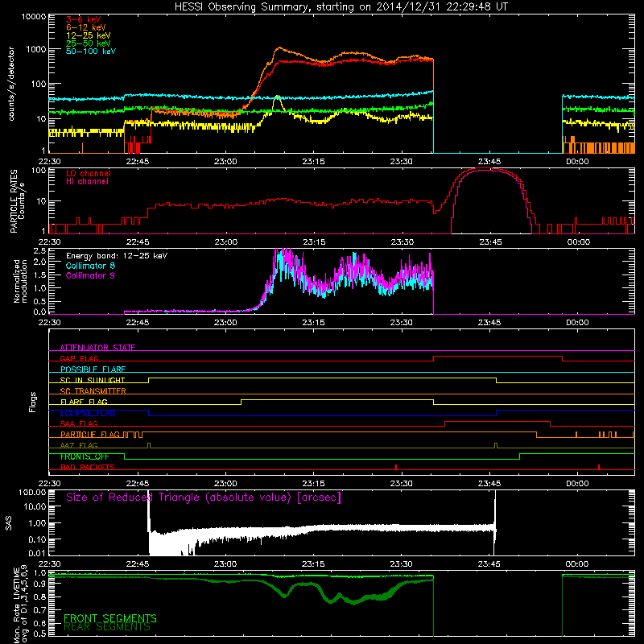Click the SAS axis label
Image resolution: width=644 pixels, height=644 pixels.
(x=9, y=523)
